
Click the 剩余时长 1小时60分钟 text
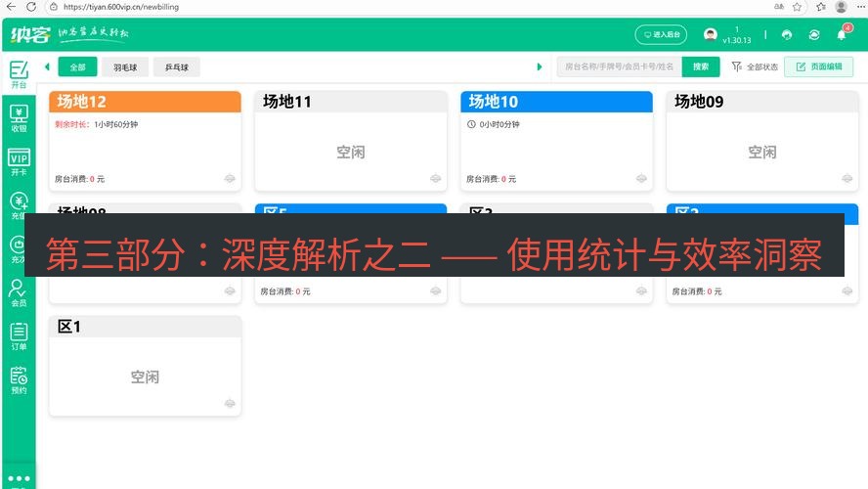[x=97, y=124]
